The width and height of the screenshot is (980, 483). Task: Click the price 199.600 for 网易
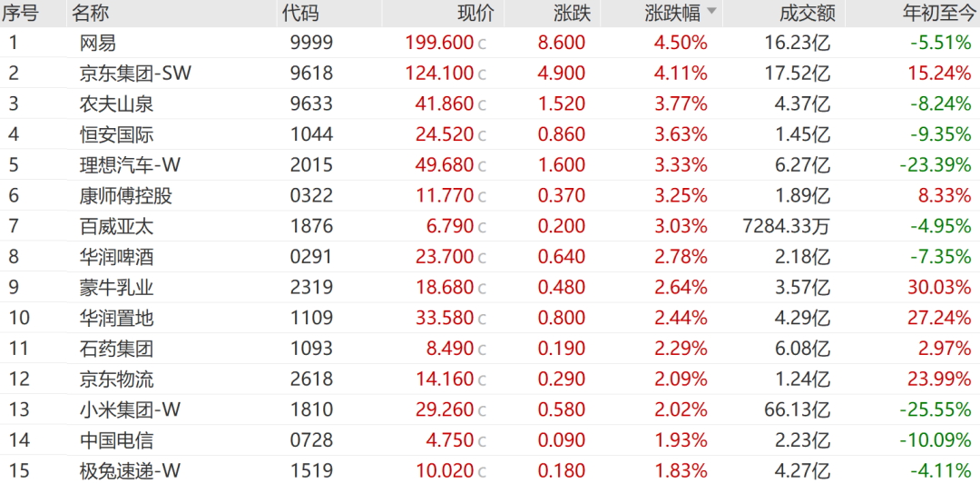[x=439, y=43]
